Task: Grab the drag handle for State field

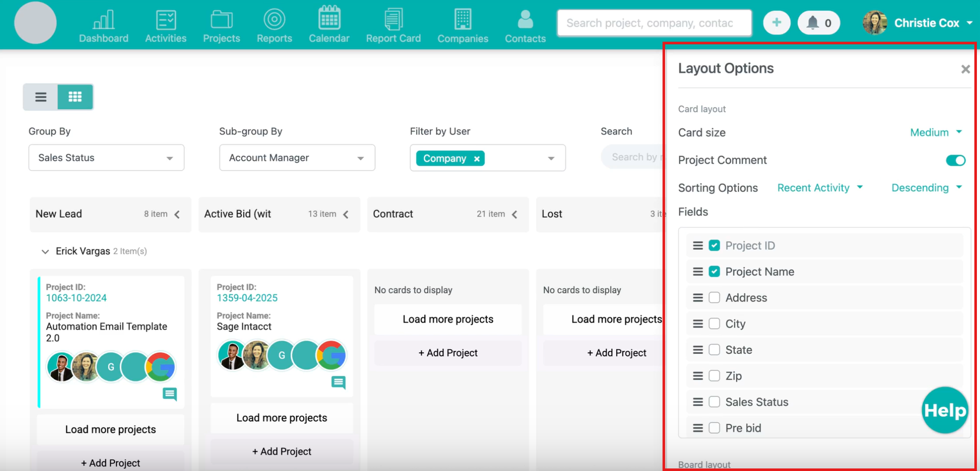Action: [697, 350]
